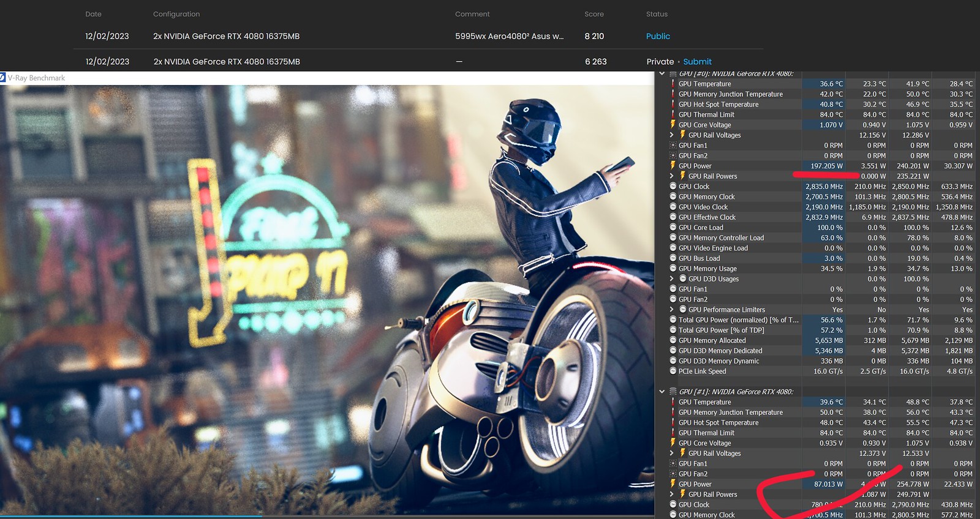Click the GPU Bus Load gauge icon

point(673,258)
